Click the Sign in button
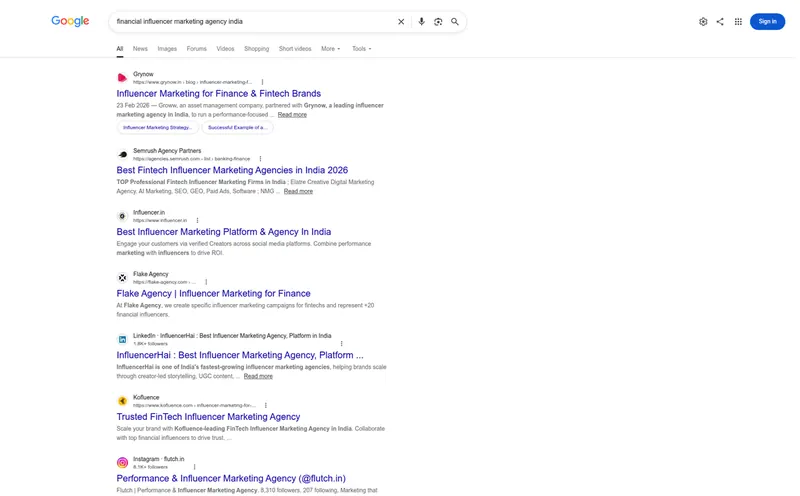The width and height of the screenshot is (800, 496). pyautogui.click(x=767, y=21)
